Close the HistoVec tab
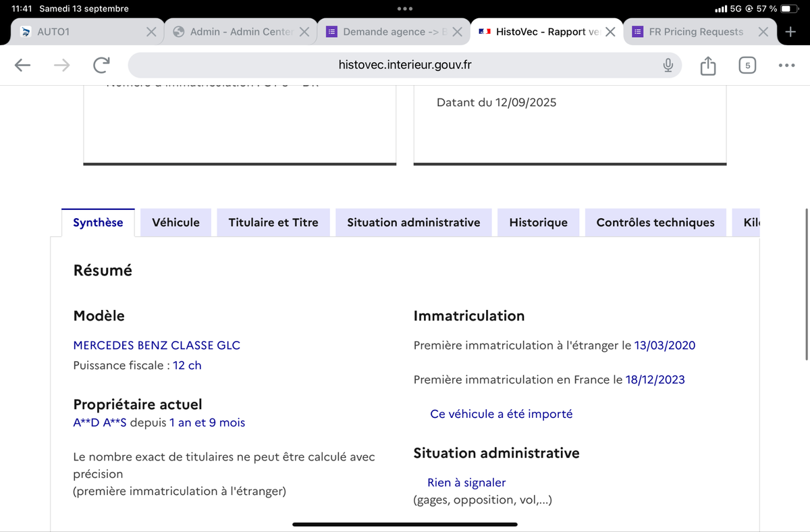This screenshot has width=810, height=532. (610, 32)
